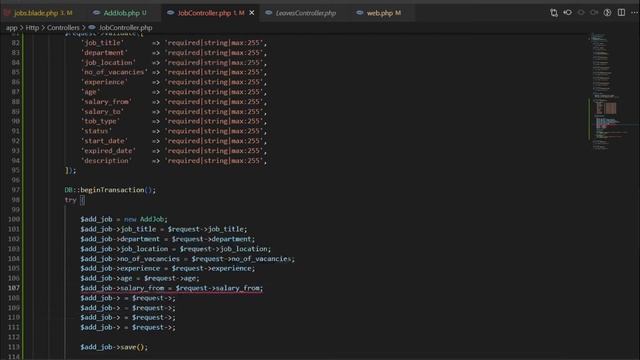Click 'new AddJob' on line 100
Image resolution: width=640 pixels, height=360 pixels.
click(144, 219)
